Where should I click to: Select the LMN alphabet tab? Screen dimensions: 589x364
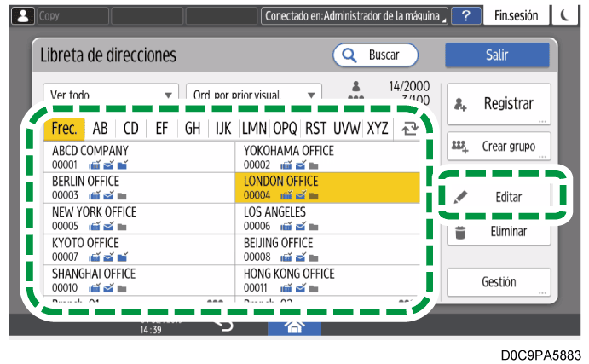point(254,129)
